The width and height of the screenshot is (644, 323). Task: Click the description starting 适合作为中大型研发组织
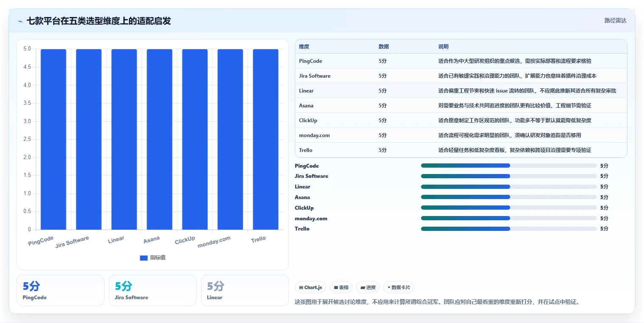[x=515, y=61]
